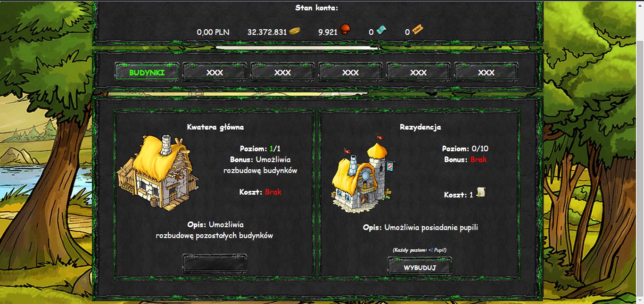The height and width of the screenshot is (304, 644).
Task: Select the last XXX tab in the row
Action: pyautogui.click(x=486, y=73)
